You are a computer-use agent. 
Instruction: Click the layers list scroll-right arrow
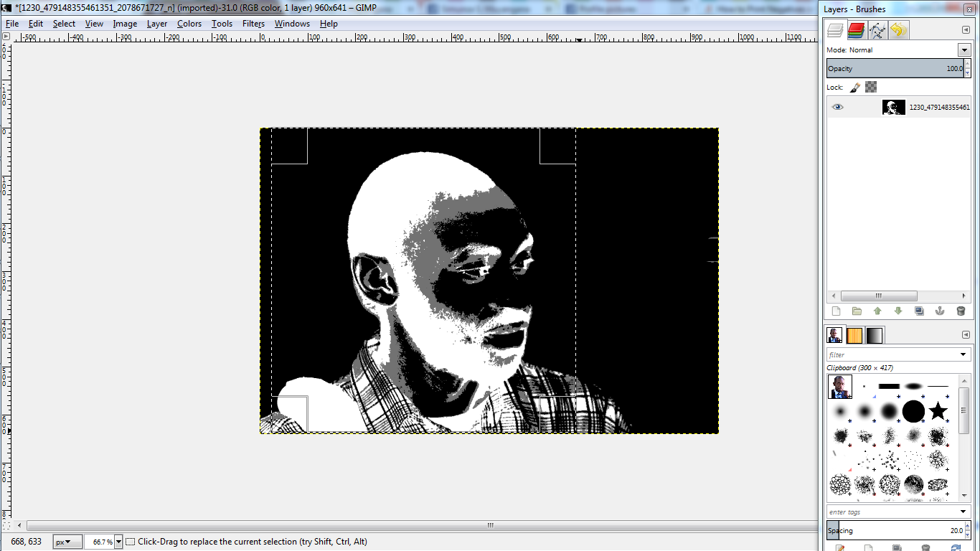(964, 296)
